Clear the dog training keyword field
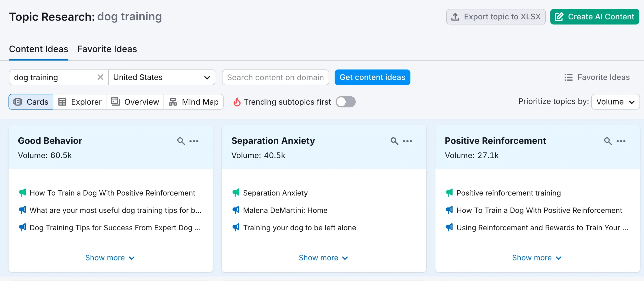The width and height of the screenshot is (644, 281). pyautogui.click(x=100, y=77)
